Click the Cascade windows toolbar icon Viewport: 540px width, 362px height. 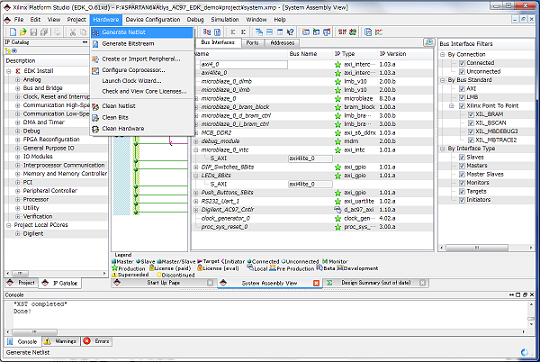(x=259, y=32)
